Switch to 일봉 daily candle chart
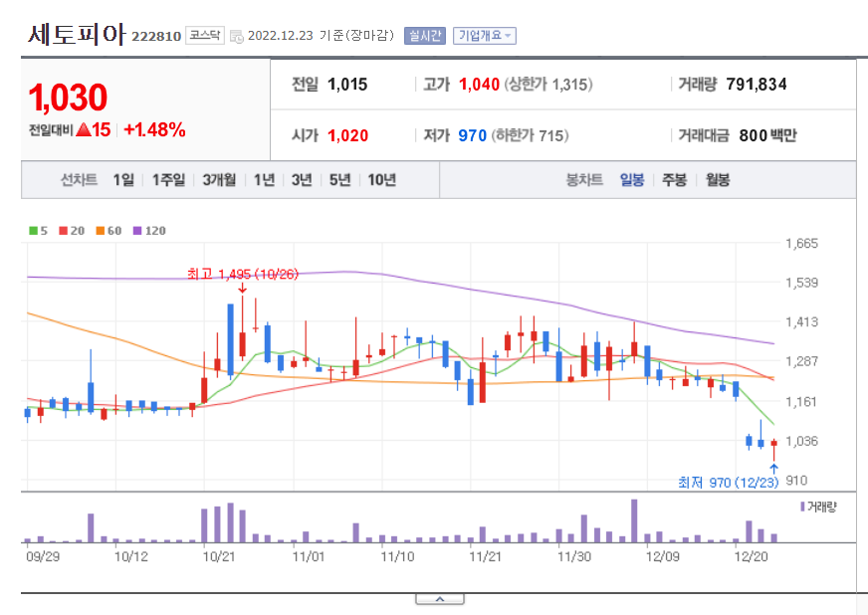The image size is (868, 615). coord(632,180)
